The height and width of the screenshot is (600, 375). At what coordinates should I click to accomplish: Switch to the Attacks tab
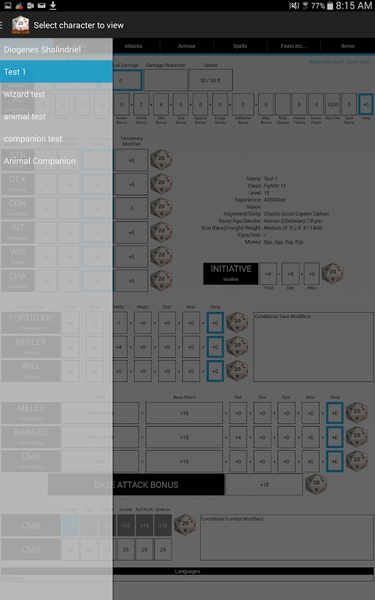[133, 46]
